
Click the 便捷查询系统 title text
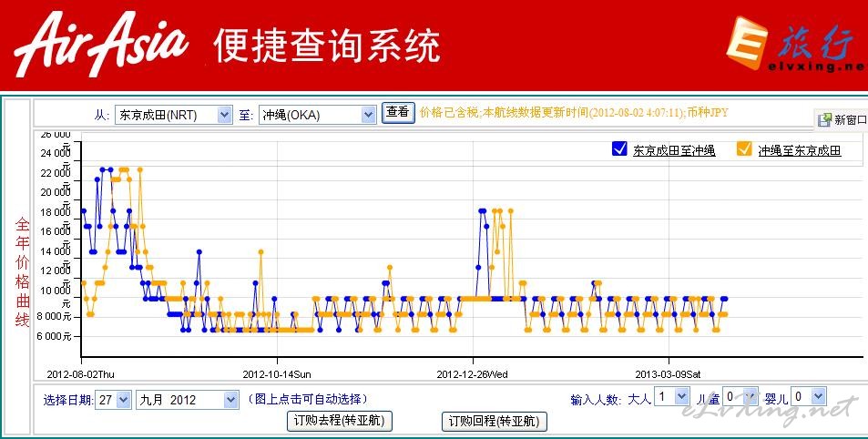[327, 46]
